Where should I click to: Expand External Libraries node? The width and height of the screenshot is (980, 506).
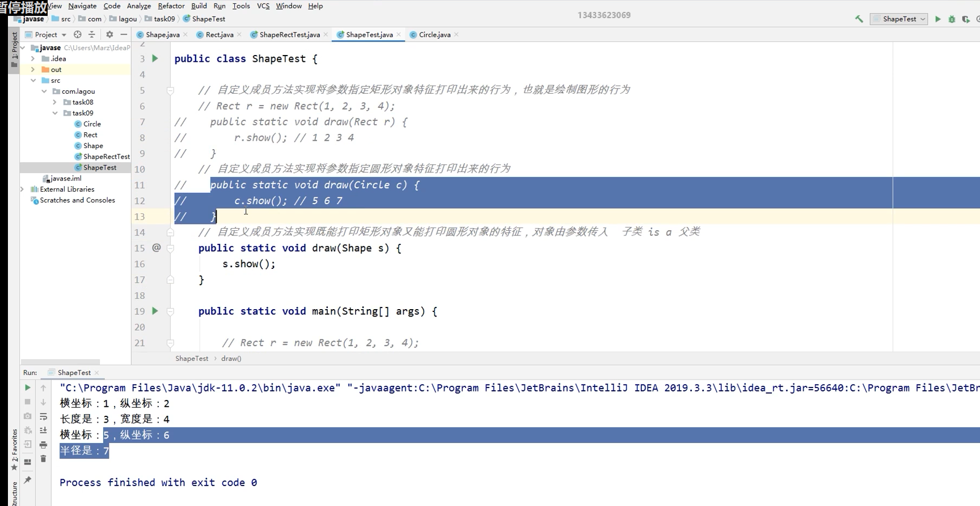23,189
